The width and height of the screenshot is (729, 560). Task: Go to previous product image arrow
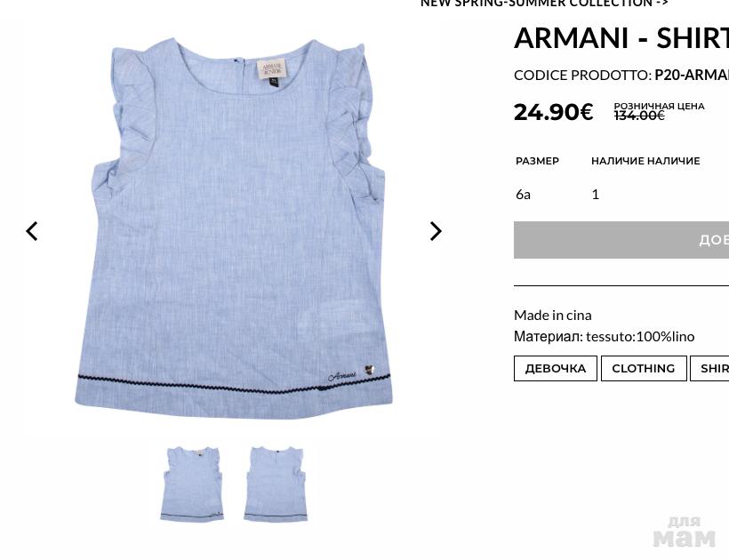tap(32, 231)
